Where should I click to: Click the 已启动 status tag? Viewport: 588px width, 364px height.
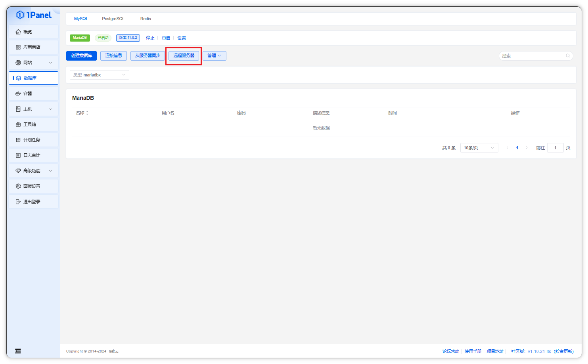[103, 38]
